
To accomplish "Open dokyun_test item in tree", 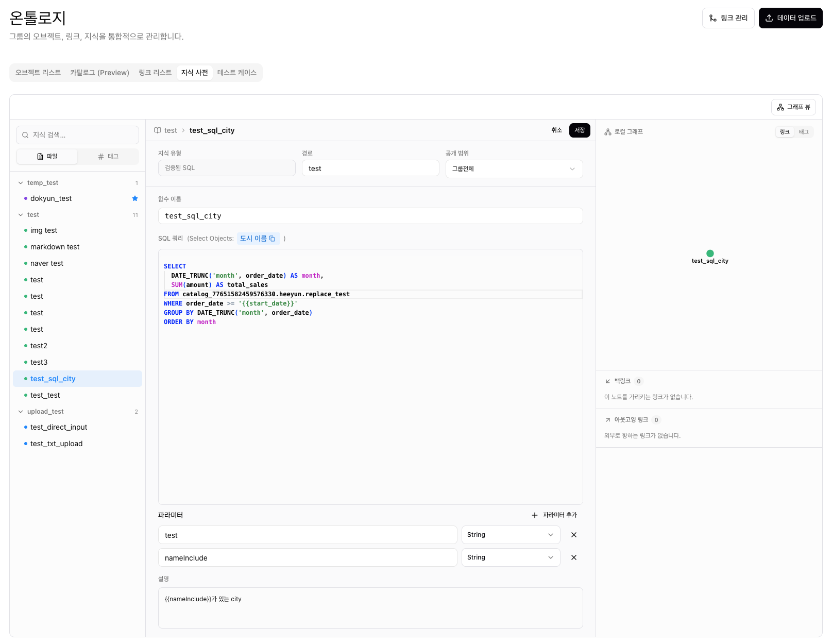I will [x=78, y=198].
